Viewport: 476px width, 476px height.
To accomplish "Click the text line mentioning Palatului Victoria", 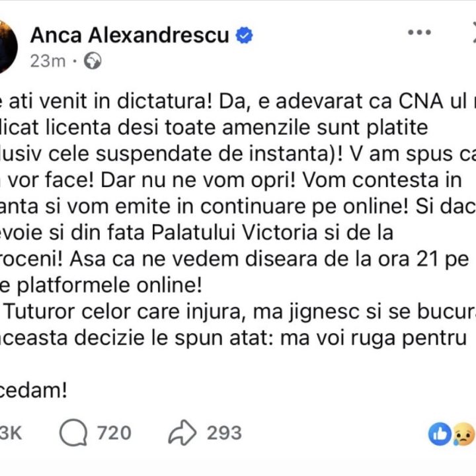I will [x=197, y=233].
